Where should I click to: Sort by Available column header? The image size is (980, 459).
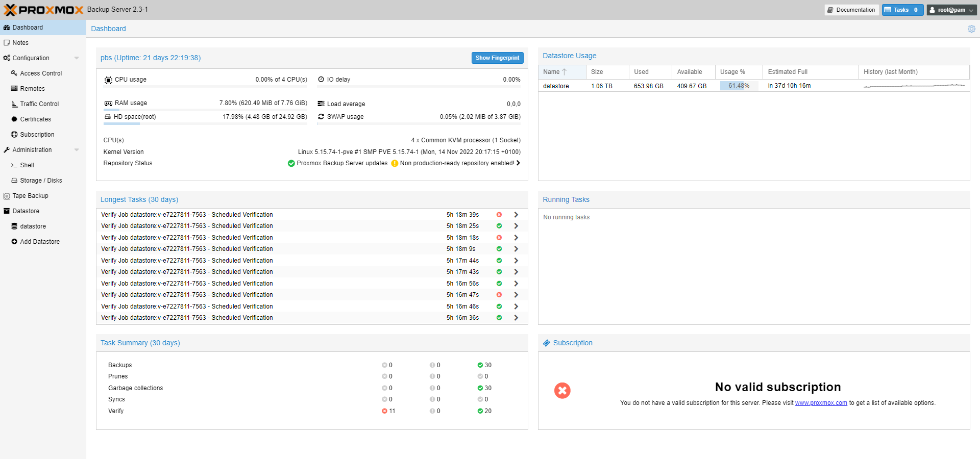point(693,72)
